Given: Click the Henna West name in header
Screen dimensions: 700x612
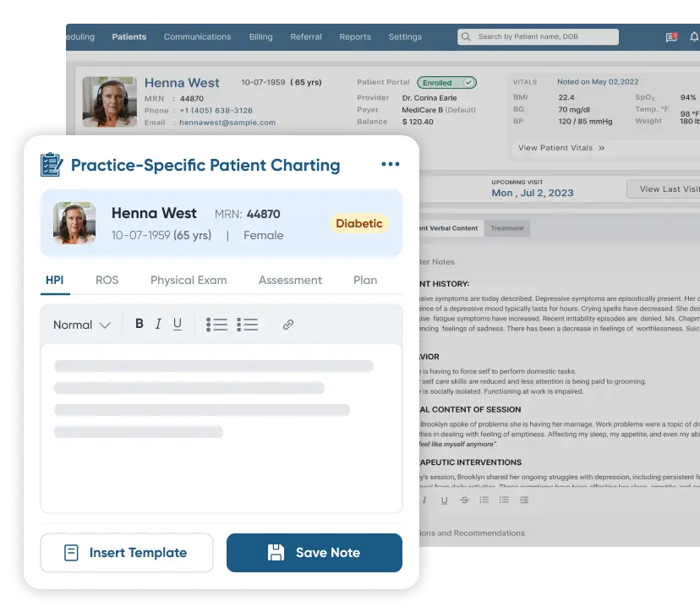Looking at the screenshot, I should click(182, 83).
